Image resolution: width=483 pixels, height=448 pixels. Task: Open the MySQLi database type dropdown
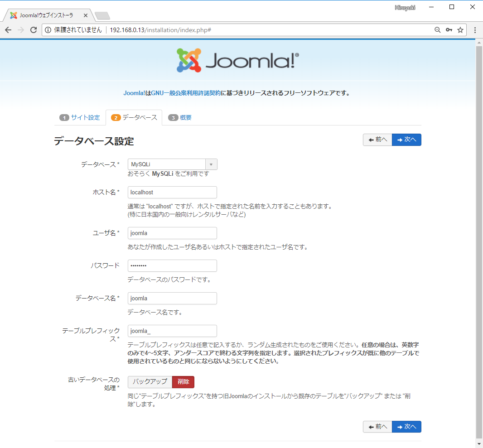click(x=173, y=164)
